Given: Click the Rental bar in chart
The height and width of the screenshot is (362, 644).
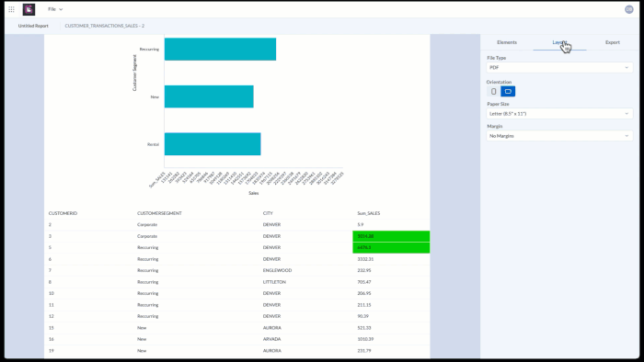Looking at the screenshot, I should [213, 144].
